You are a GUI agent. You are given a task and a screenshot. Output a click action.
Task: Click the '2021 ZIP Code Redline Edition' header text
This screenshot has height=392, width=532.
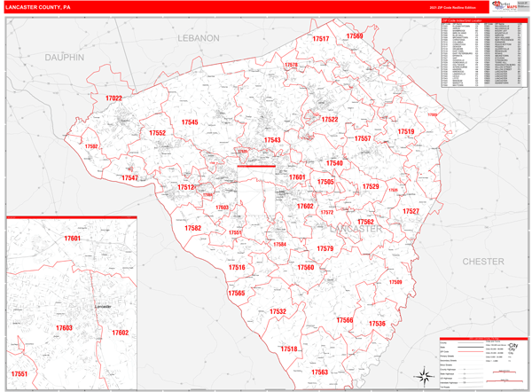click(452, 7)
